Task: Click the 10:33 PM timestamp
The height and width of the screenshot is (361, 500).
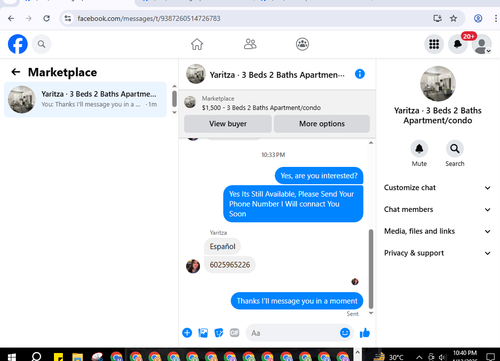Action: click(x=273, y=155)
